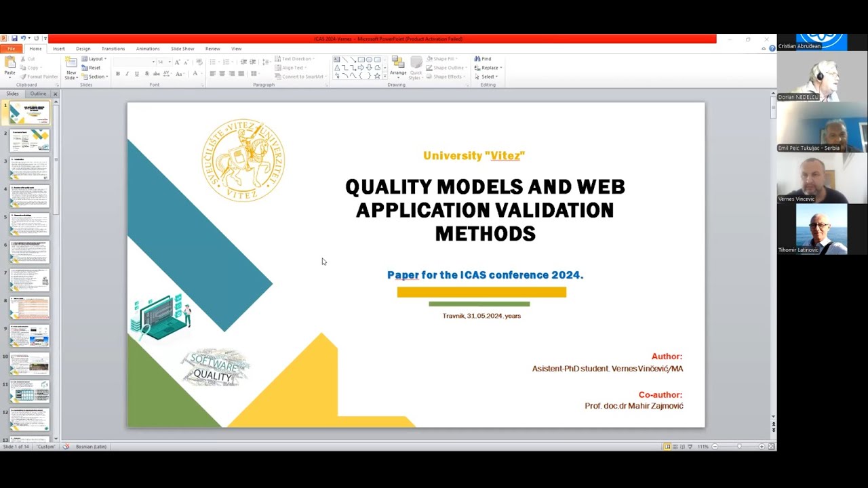868x488 pixels.
Task: Click the Zoom in plus icon
Action: (762, 447)
